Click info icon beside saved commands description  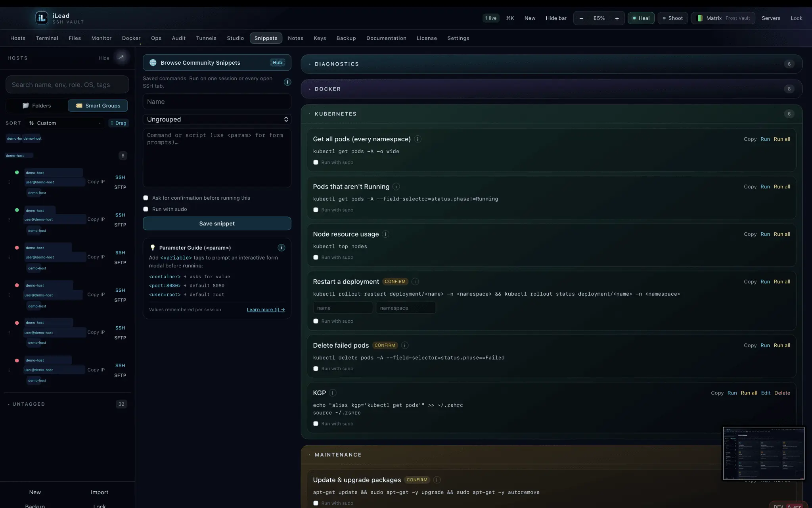point(287,82)
